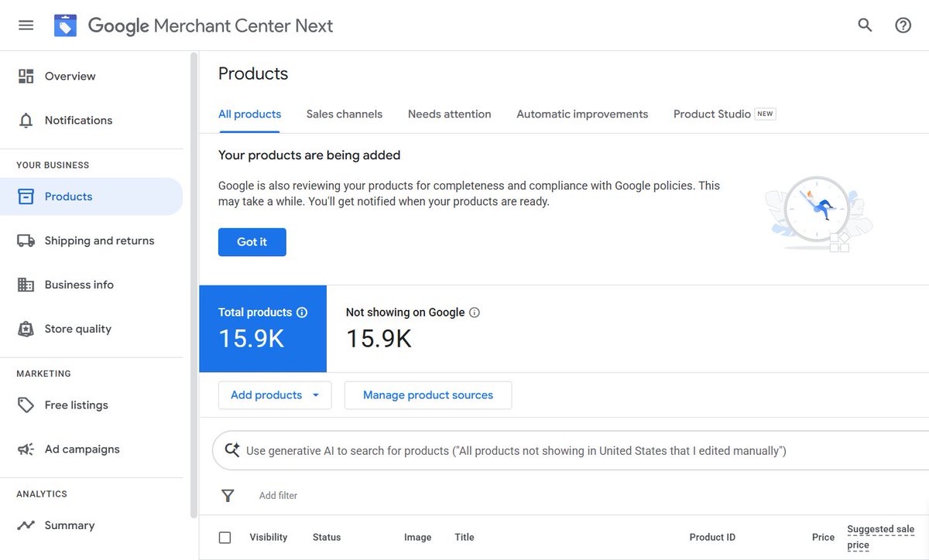Viewport: 929px width, 560px height.
Task: Click the Business info building icon
Action: (x=26, y=285)
